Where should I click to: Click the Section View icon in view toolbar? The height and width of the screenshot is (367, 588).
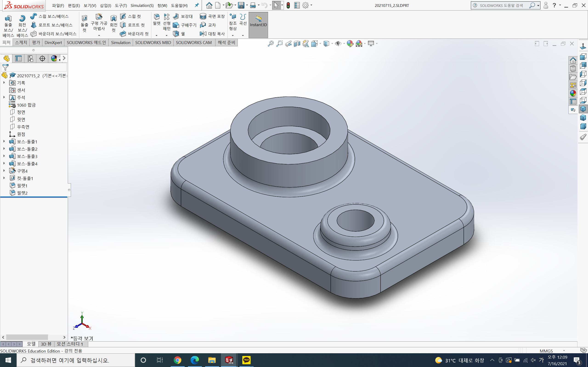[x=297, y=44]
